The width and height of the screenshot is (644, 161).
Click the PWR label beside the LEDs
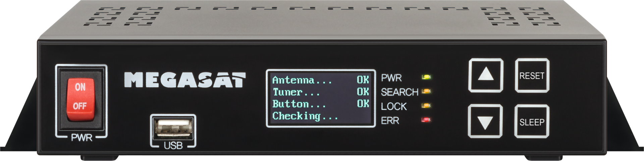[x=391, y=78]
